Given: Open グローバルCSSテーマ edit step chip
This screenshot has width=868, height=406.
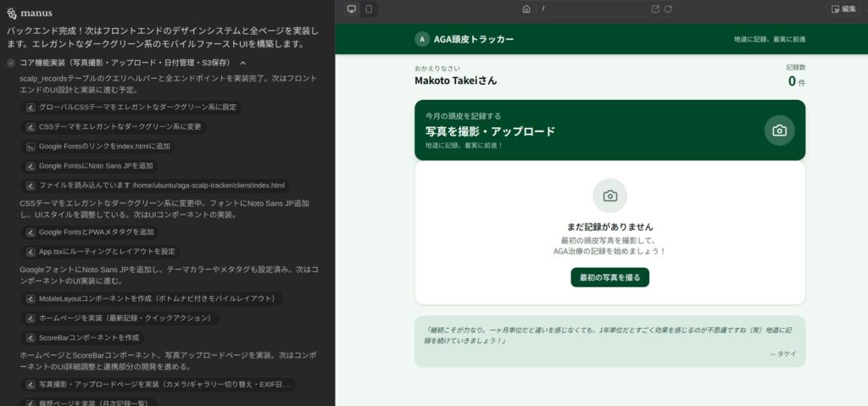Looking at the screenshot, I should (131, 108).
